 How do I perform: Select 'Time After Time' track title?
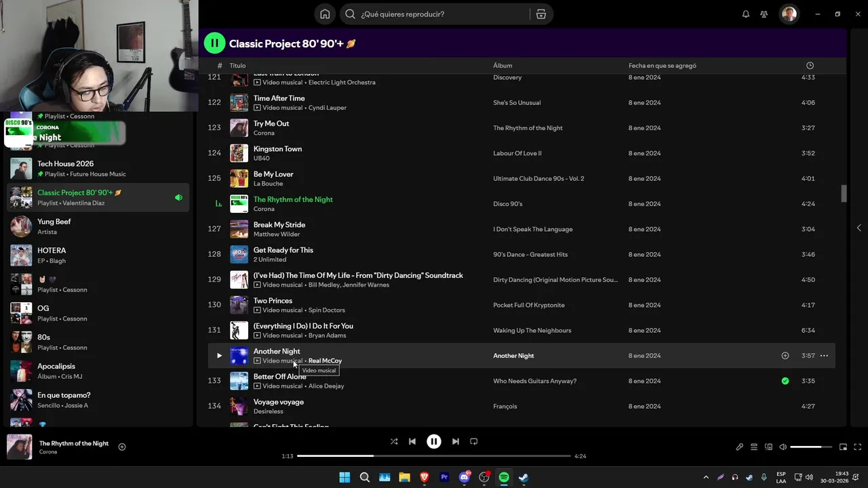279,98
